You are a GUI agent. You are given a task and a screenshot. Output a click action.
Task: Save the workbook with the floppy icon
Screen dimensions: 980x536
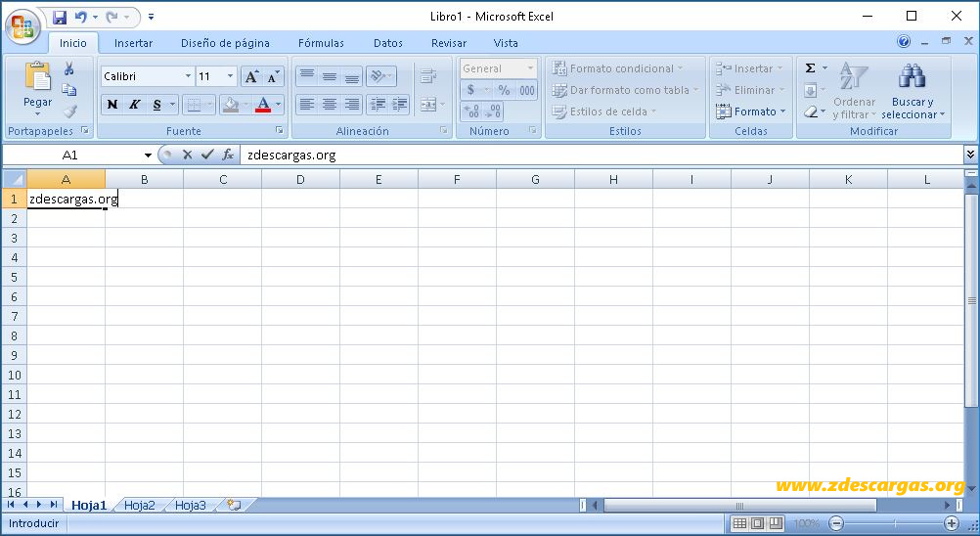[x=60, y=17]
